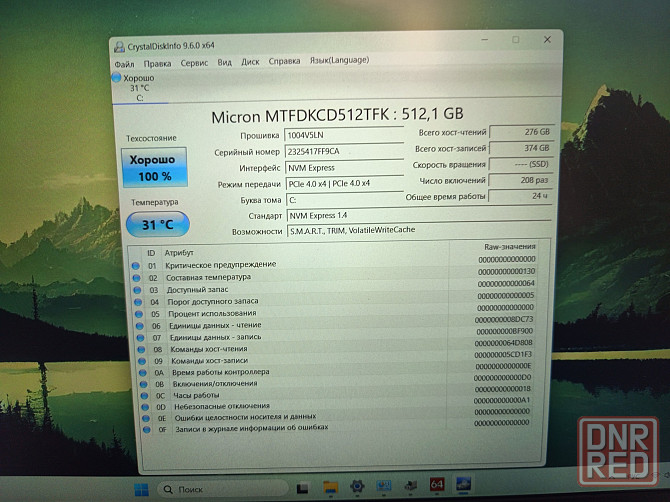The image size is (670, 502).
Task: Open the Язык(Language) menu
Action: click(x=339, y=60)
